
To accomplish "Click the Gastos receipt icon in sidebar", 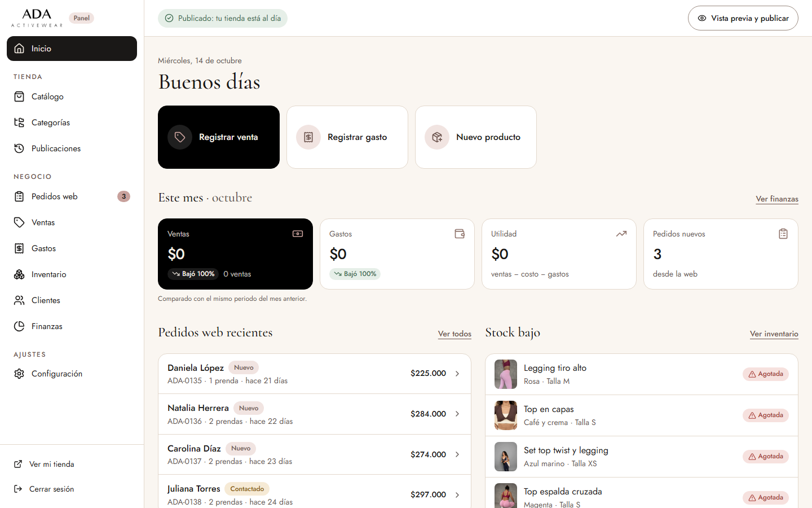I will [x=19, y=248].
